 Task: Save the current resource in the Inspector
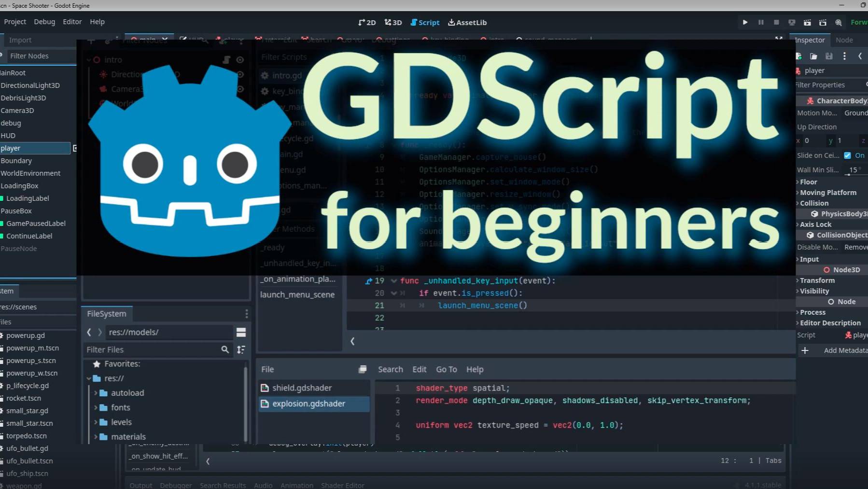tap(829, 56)
